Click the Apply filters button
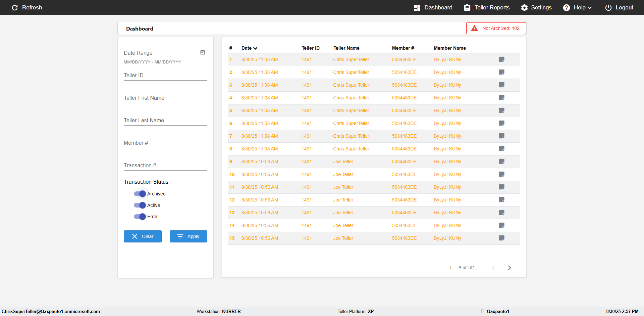The image size is (644, 316). point(189,236)
